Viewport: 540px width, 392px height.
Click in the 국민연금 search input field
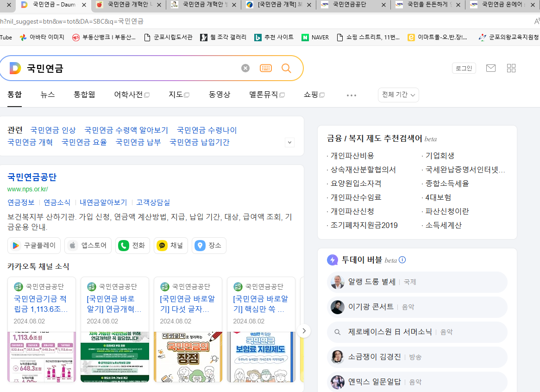pos(131,68)
